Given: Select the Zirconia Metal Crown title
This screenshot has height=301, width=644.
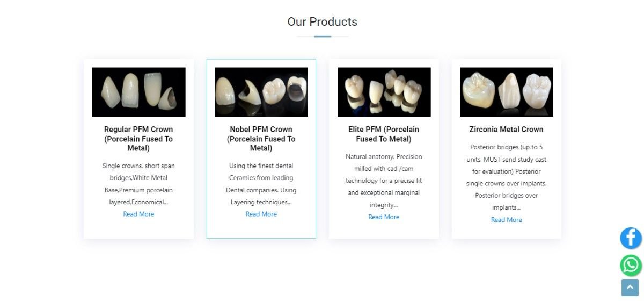Looking at the screenshot, I should coord(507,130).
